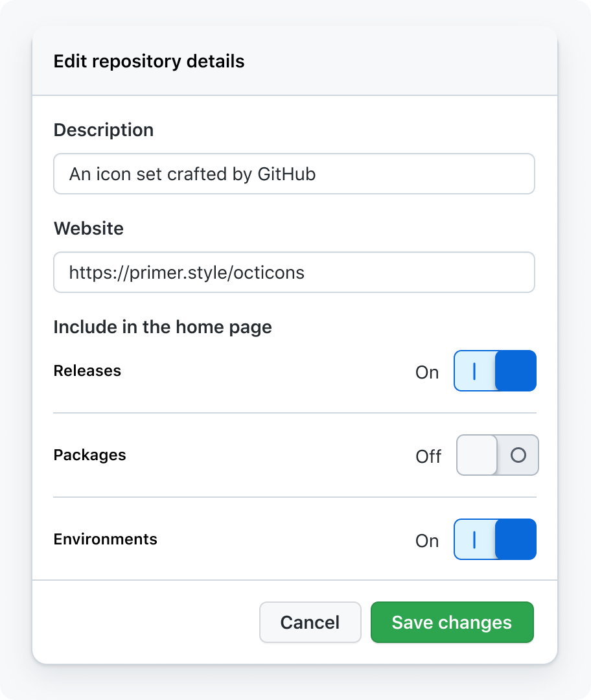Click the Description field label

[x=104, y=130]
